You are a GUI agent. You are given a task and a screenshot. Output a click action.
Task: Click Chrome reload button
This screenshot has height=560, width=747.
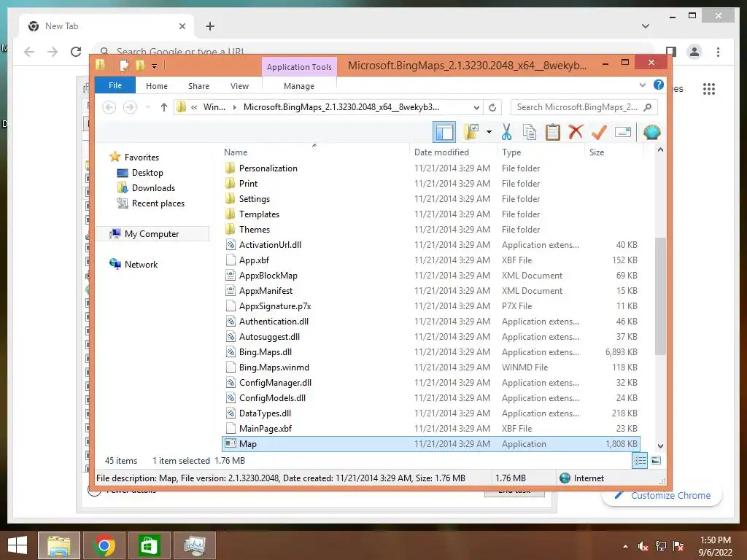pyautogui.click(x=76, y=52)
